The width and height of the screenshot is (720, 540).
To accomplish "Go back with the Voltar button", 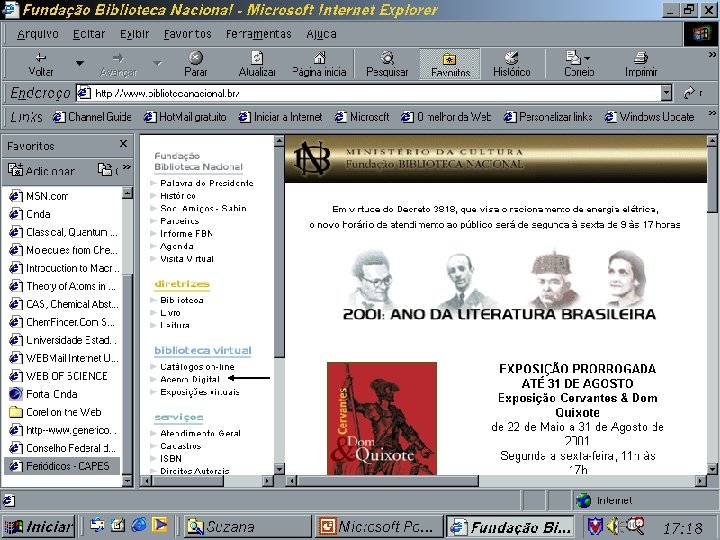I will 40,64.
